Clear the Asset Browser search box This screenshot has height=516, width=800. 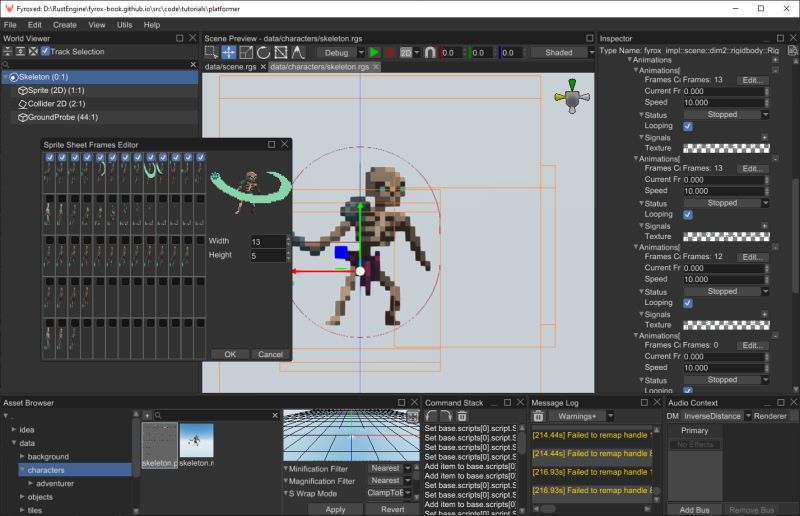point(275,415)
